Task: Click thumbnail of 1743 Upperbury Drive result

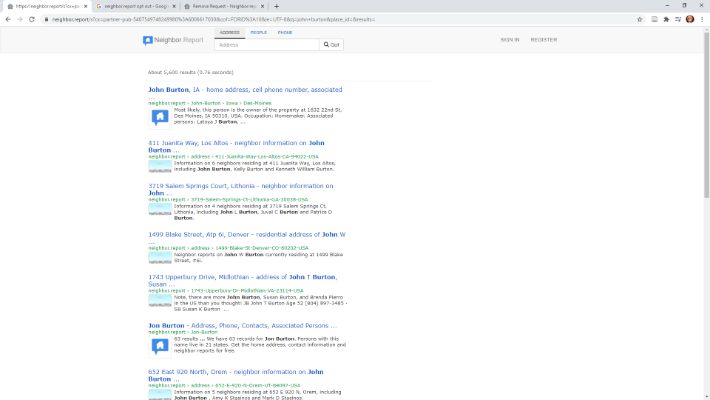Action: (x=160, y=300)
